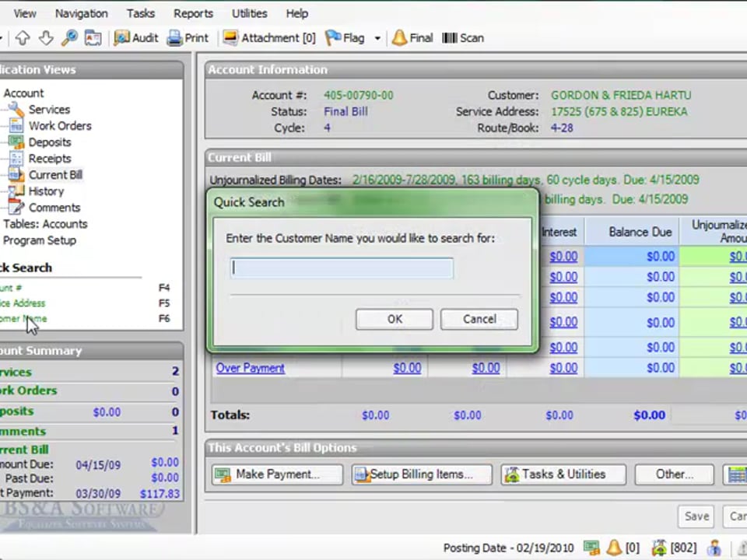Expand the Flag dropdown arrow
The width and height of the screenshot is (747, 560).
[377, 38]
